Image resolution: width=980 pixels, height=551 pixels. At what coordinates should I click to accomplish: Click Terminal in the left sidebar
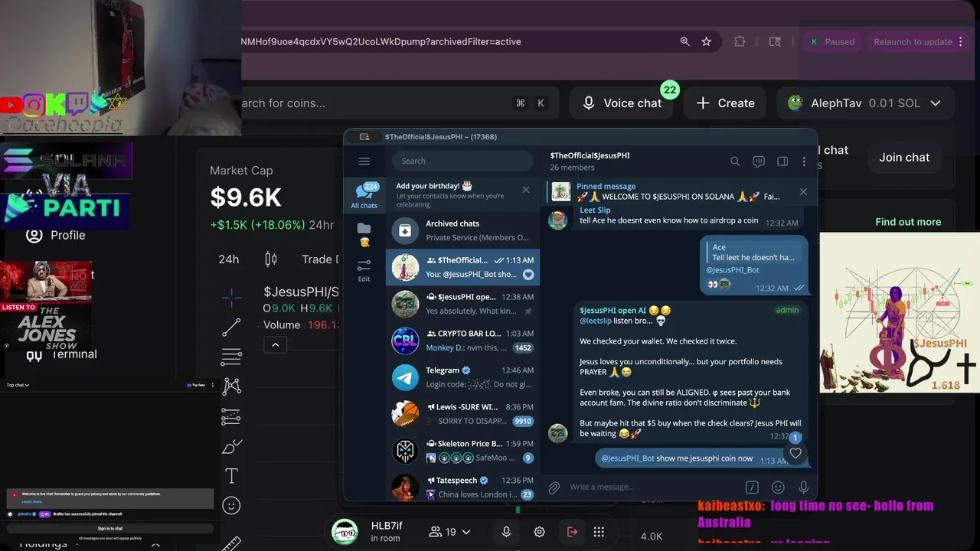tap(61, 354)
